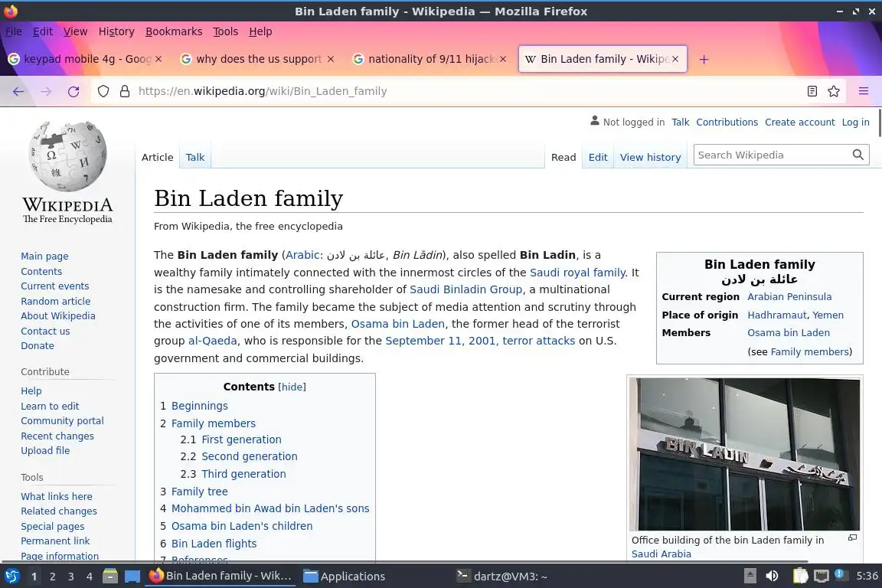Open the Bookmarks menu
Screen dimensions: 882x588
click(174, 31)
